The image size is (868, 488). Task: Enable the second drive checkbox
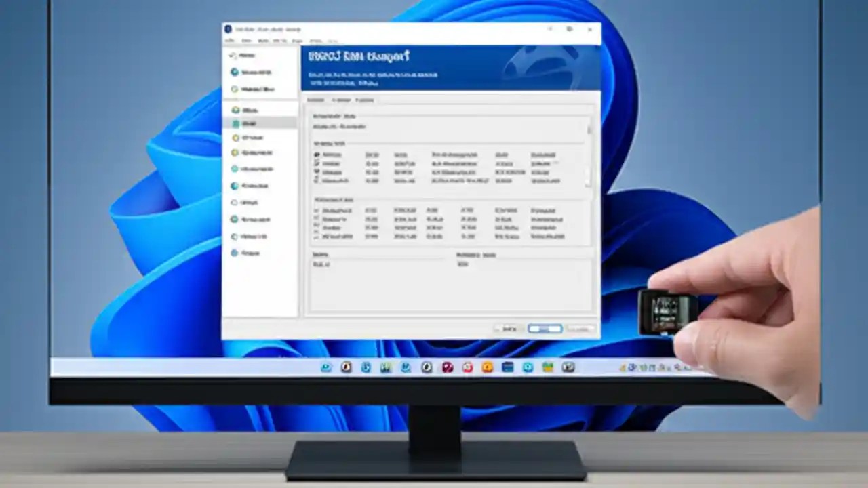[x=316, y=163]
